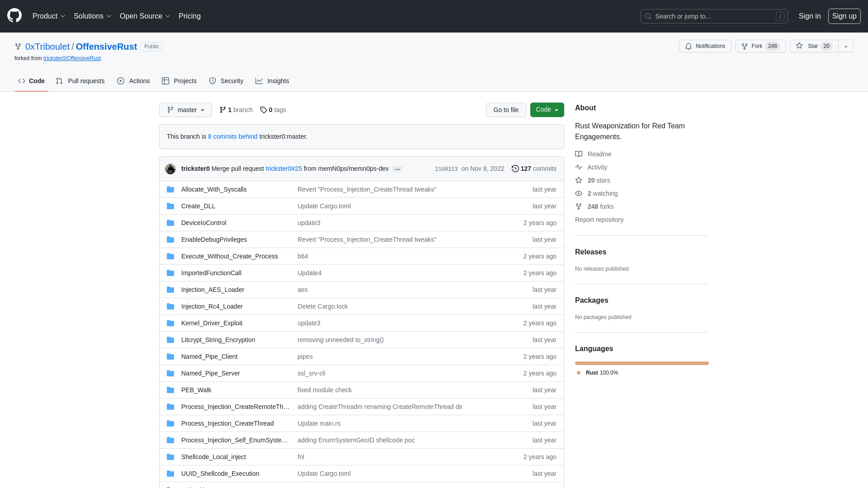Viewport: 868px width, 488px height.
Task: Click the stars icon in About
Action: point(579,180)
